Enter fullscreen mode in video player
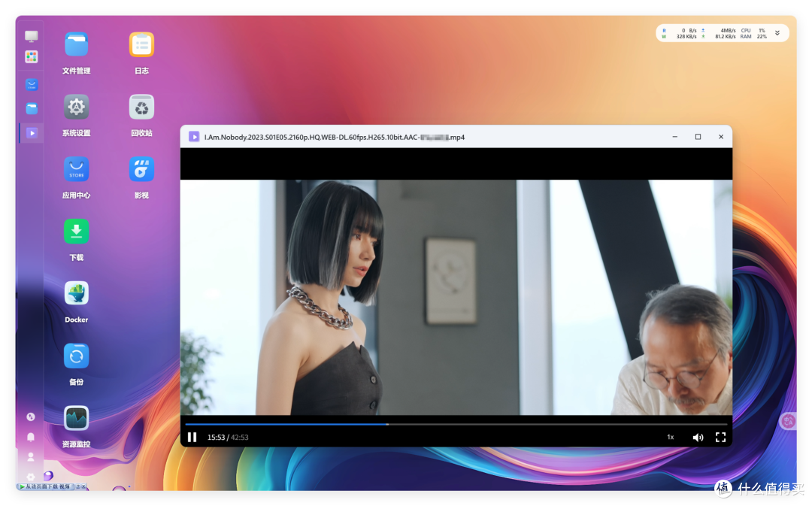Viewport: 812px width, 506px height. 720,438
